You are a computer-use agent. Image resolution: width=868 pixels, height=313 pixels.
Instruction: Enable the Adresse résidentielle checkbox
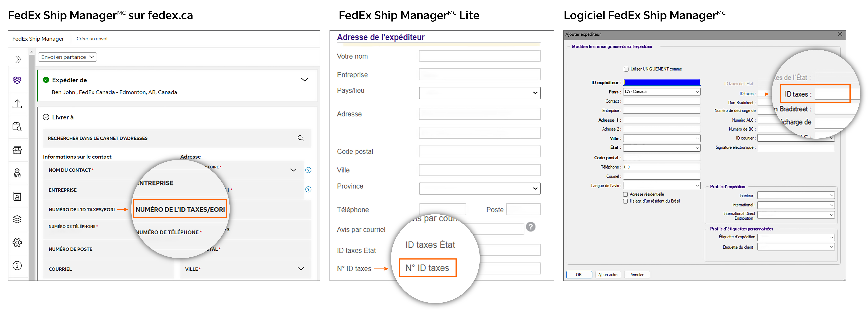click(x=625, y=195)
